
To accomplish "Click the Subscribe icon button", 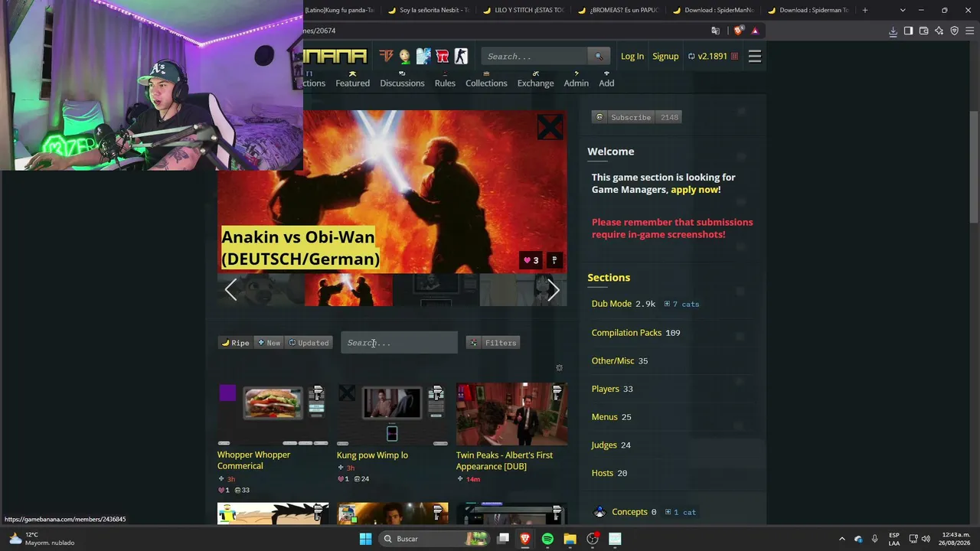I will [x=599, y=117].
